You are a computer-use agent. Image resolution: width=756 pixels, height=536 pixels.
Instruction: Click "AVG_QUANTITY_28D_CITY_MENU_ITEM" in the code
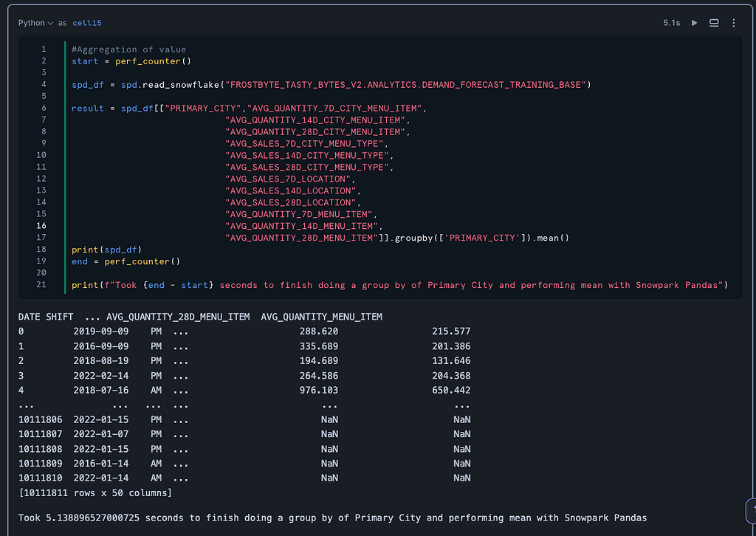[x=315, y=132]
